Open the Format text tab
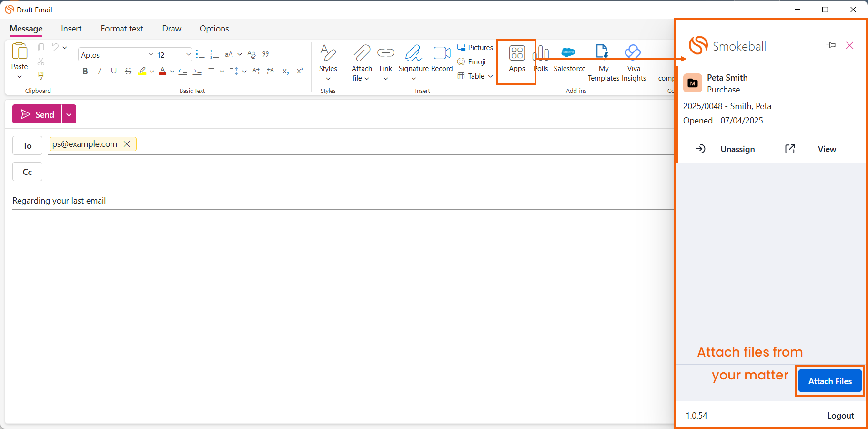Screen dimensions: 868x429 point(121,29)
